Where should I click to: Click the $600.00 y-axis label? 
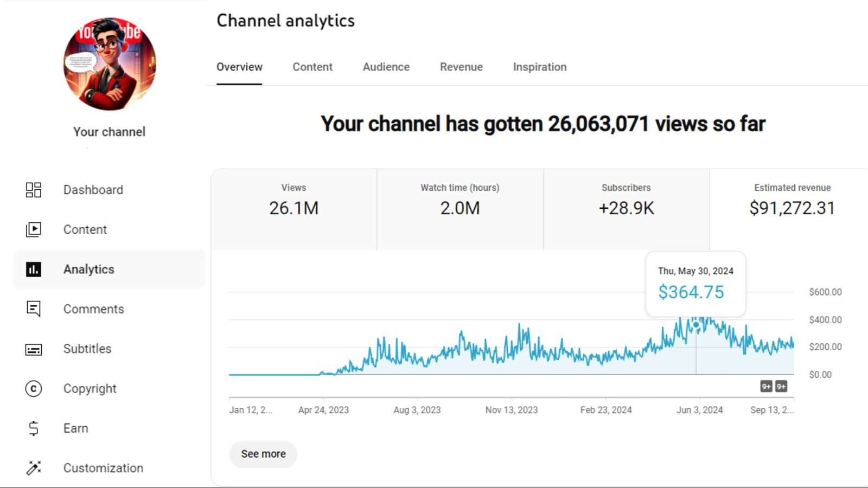[826, 292]
